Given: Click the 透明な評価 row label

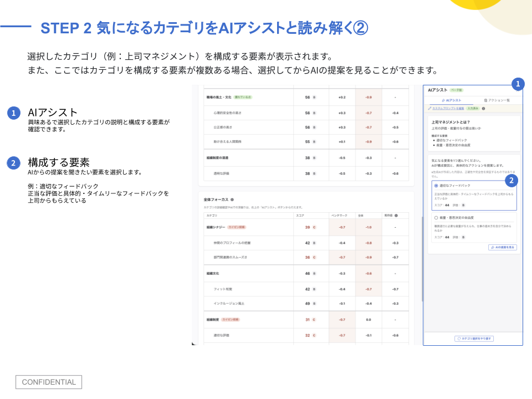Looking at the screenshot, I should coord(221,173).
